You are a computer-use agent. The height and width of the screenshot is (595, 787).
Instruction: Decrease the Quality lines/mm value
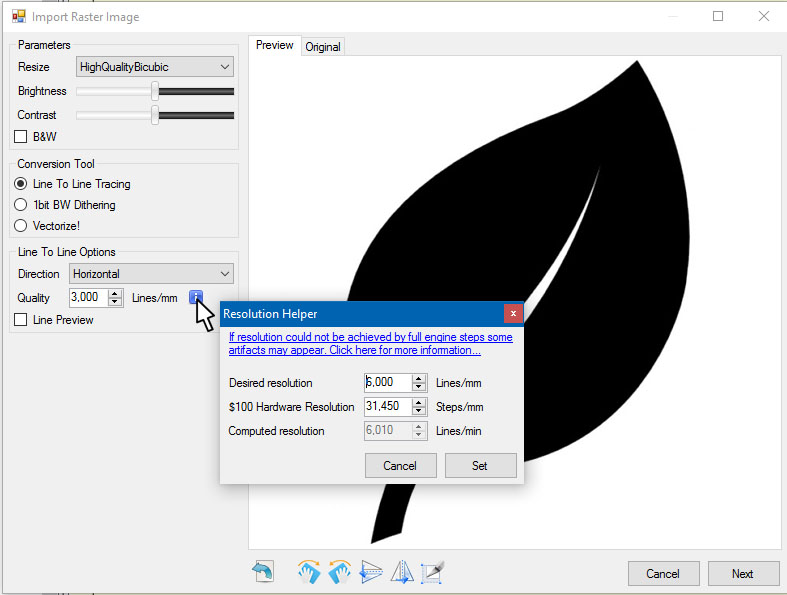(x=115, y=302)
